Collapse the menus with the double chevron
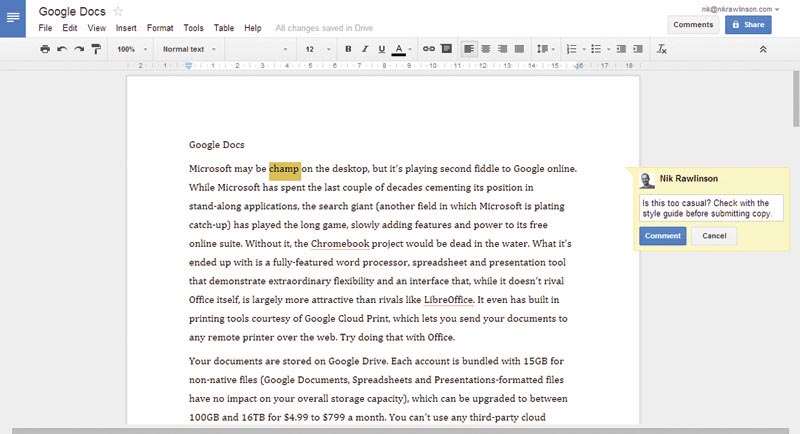The height and width of the screenshot is (434, 800). [x=763, y=49]
